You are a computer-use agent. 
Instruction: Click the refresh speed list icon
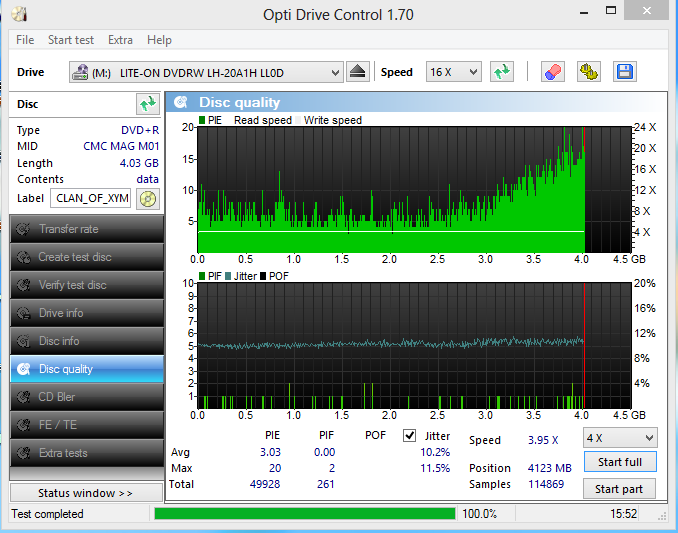click(x=502, y=72)
